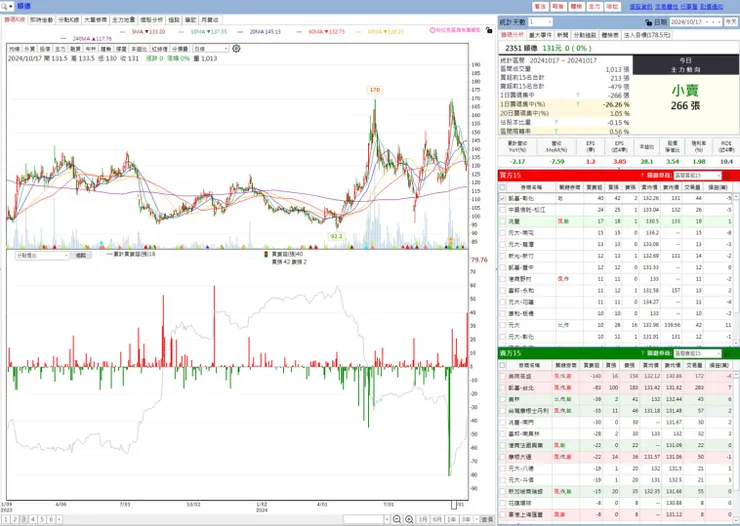Screen dimensions: 740x526
Task: Select the 3月 range button
Action: coord(422,519)
